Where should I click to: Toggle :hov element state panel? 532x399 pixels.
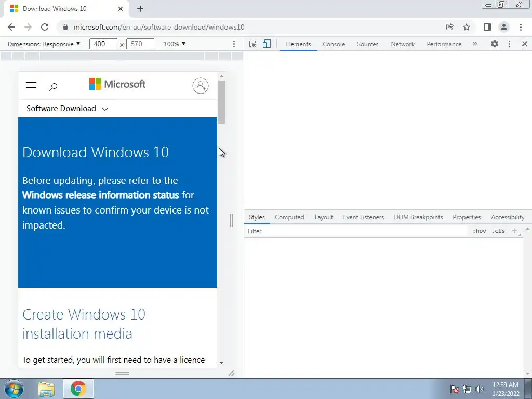tap(480, 231)
